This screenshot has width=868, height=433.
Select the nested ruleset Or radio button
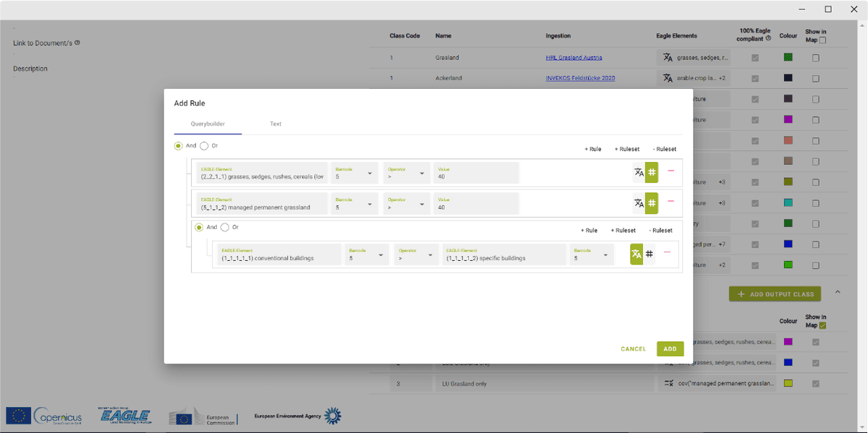pos(225,228)
